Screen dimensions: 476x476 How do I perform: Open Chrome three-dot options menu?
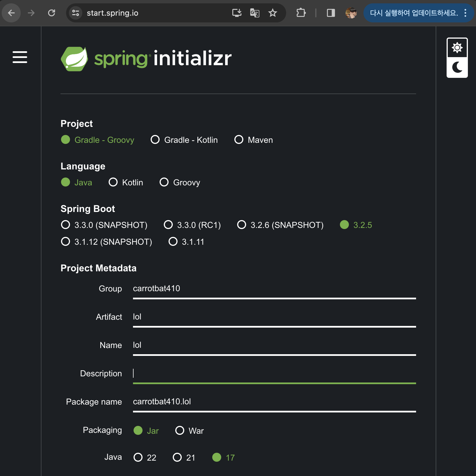coord(465,13)
